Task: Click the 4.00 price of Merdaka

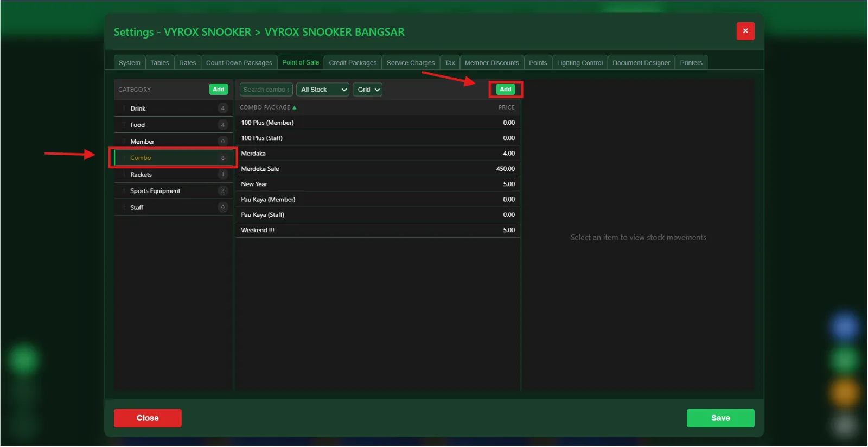Action: 509,154
